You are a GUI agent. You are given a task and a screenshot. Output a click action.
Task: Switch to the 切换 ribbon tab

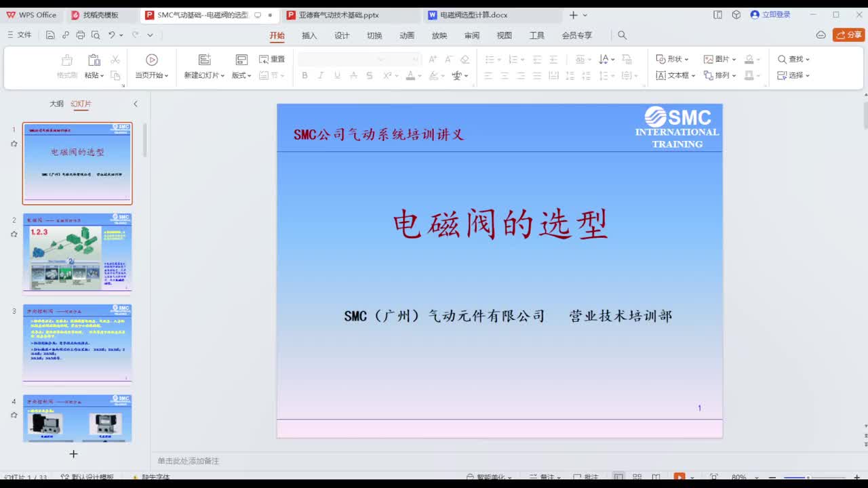tap(374, 35)
